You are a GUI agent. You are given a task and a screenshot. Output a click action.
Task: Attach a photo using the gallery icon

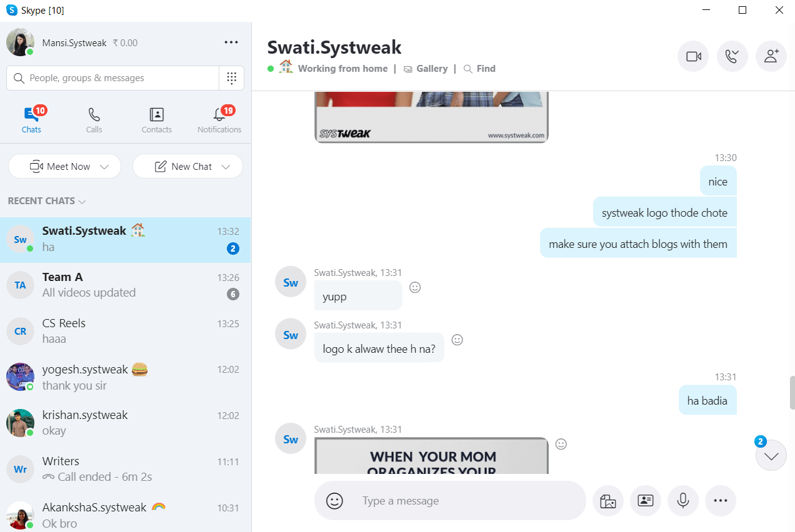pos(607,500)
